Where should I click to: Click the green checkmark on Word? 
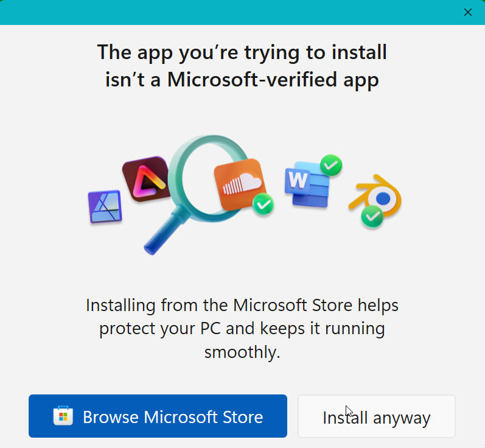331,165
